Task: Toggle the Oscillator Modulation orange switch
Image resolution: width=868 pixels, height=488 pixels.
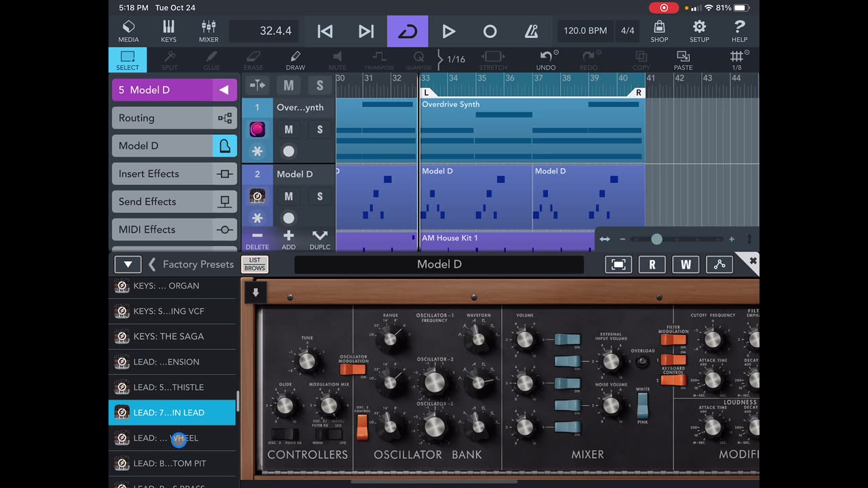Action: point(351,369)
